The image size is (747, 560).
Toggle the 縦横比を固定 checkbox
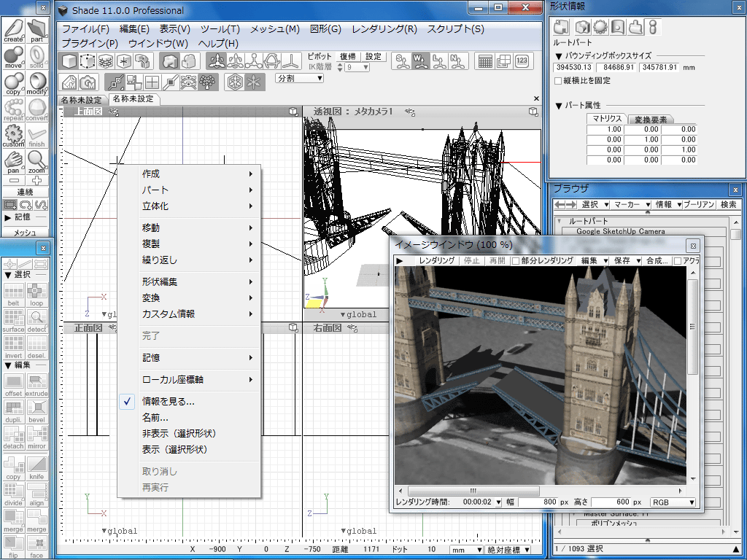point(558,81)
